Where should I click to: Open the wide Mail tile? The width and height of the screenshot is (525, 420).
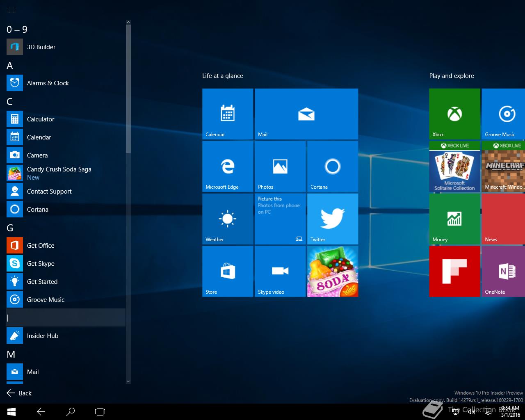[306, 114]
